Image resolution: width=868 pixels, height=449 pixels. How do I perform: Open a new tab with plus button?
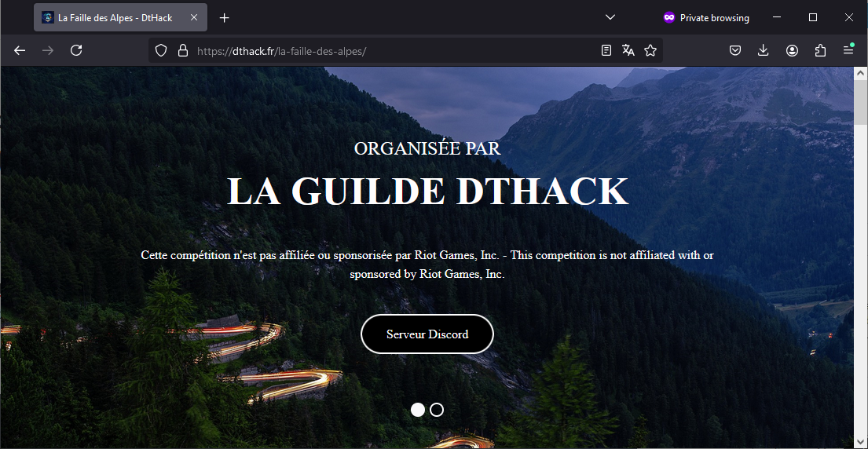tap(224, 18)
